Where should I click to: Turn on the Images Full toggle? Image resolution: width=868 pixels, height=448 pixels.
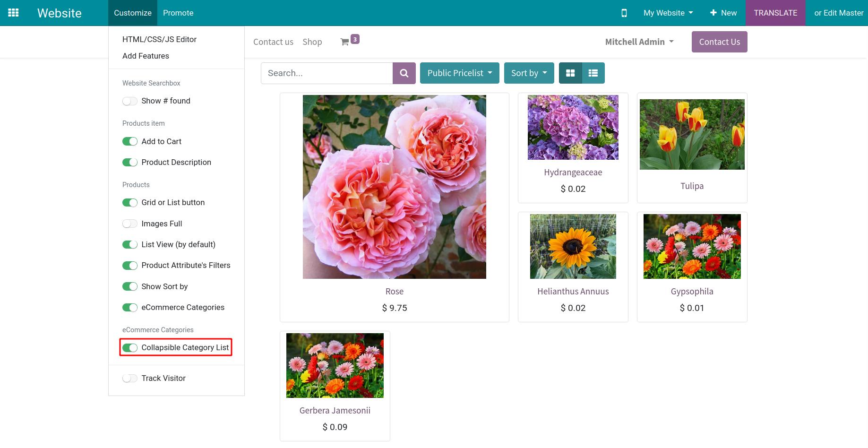(x=130, y=224)
